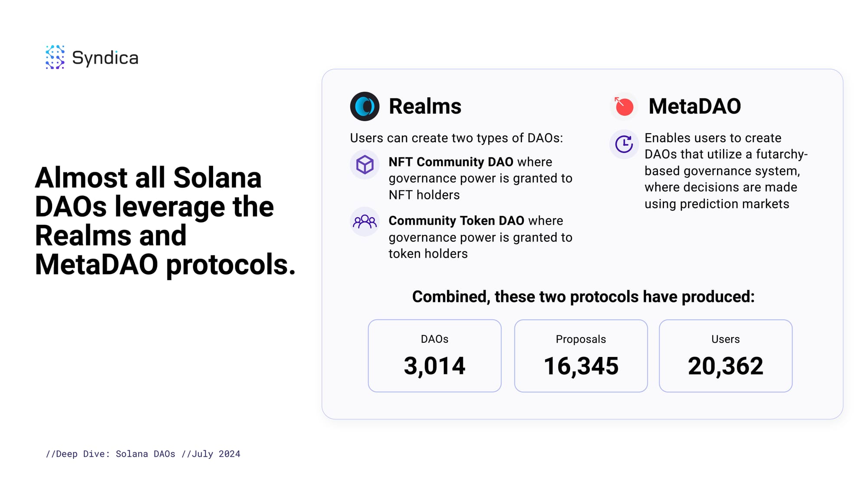
Task: Select the community people group icon
Action: (x=365, y=222)
